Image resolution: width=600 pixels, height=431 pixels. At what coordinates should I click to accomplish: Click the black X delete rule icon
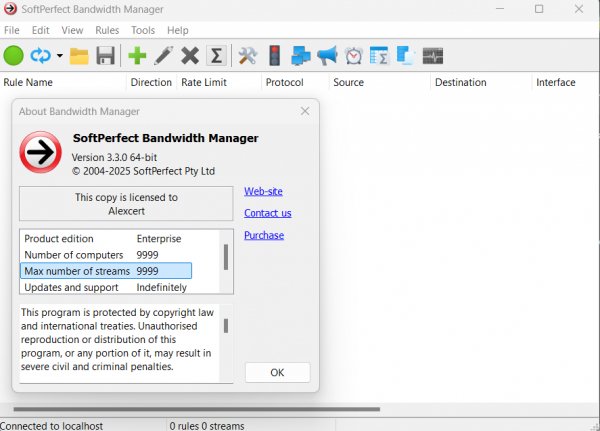190,56
